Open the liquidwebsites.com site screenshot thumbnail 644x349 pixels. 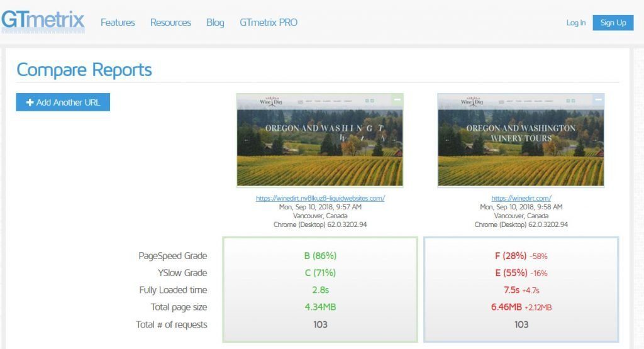click(x=319, y=140)
